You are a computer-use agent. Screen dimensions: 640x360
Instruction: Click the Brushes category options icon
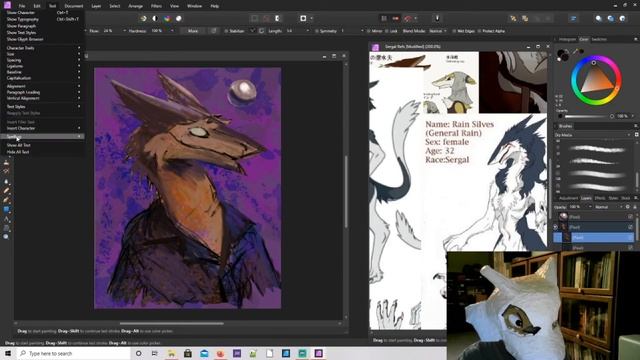pos(636,135)
